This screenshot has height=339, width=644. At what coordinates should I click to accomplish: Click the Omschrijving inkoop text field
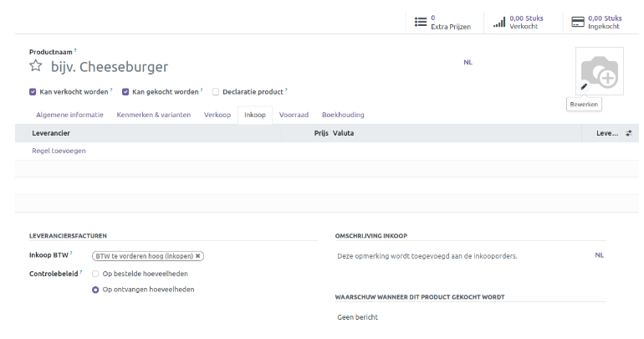click(452, 256)
